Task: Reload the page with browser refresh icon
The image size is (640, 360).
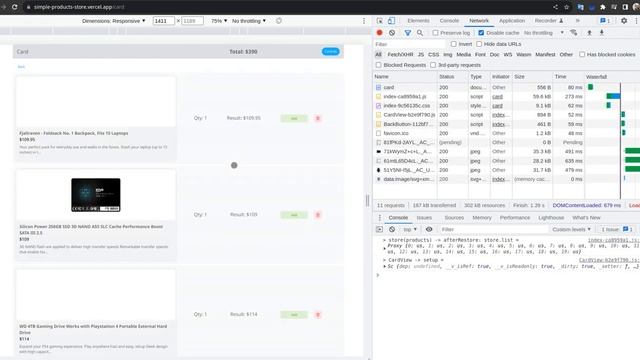Action: (15, 7)
